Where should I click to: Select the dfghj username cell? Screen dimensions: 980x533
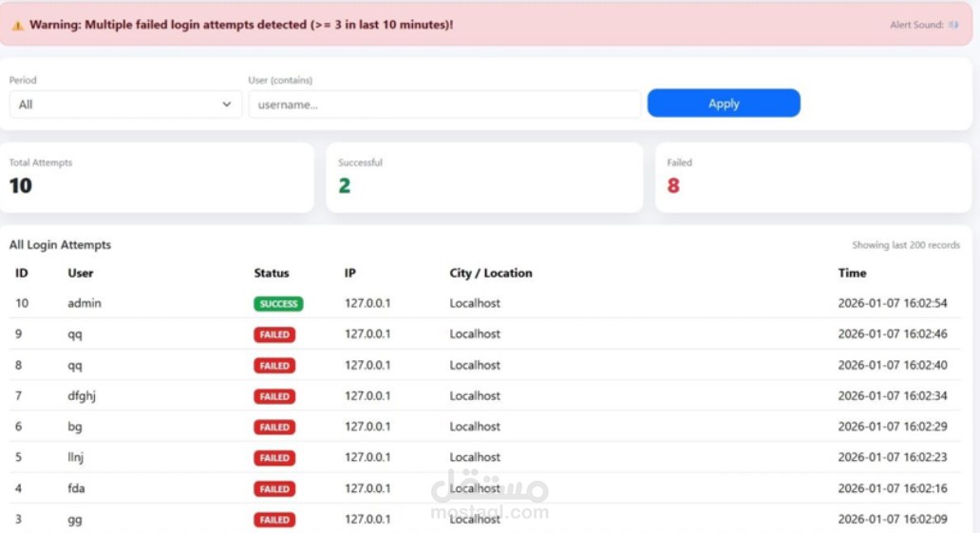click(82, 396)
